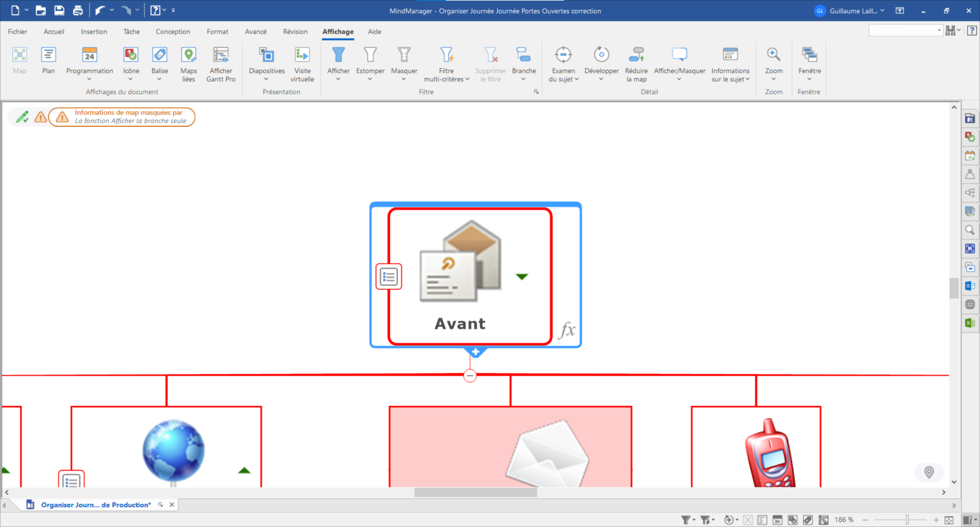Viewport: 980px width, 527px height.
Task: Open the Fichier menu
Action: point(17,32)
